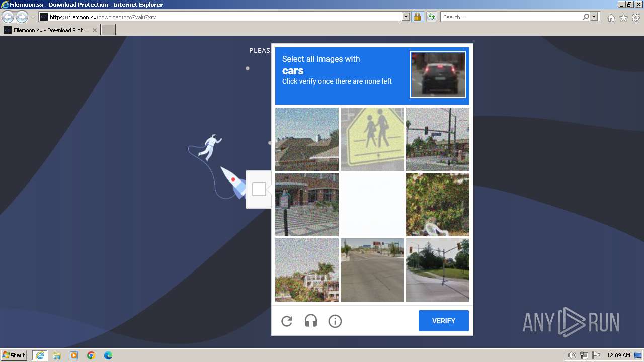
Task: Open File Explorer from taskbar
Action: [x=57, y=355]
